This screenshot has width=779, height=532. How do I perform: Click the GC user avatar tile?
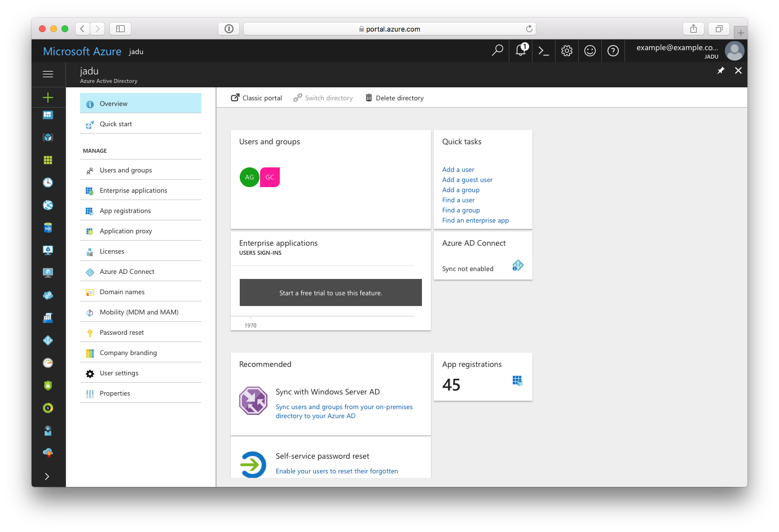point(270,177)
